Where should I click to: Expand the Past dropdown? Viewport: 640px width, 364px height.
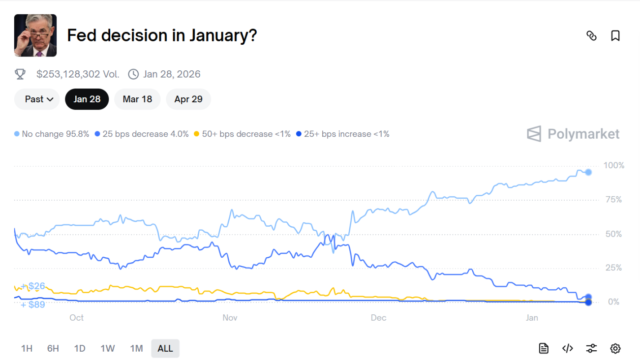(37, 99)
